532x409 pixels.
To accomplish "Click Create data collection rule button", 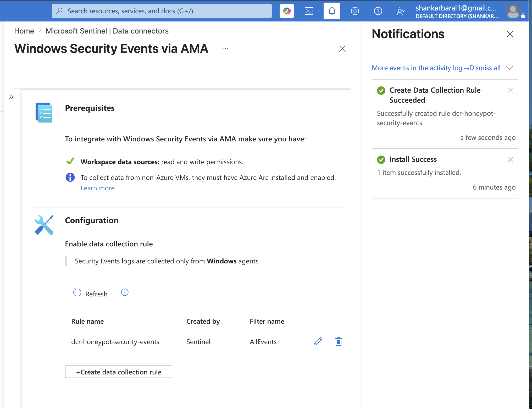I will [118, 372].
